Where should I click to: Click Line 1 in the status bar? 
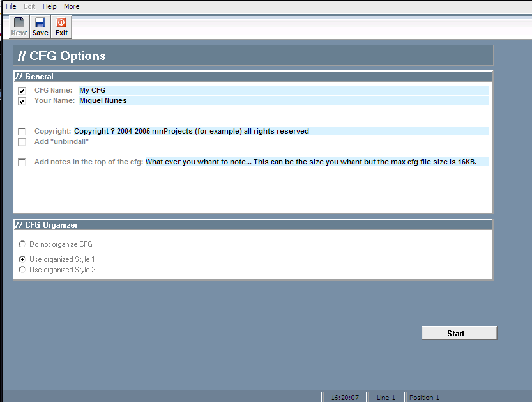tap(386, 398)
